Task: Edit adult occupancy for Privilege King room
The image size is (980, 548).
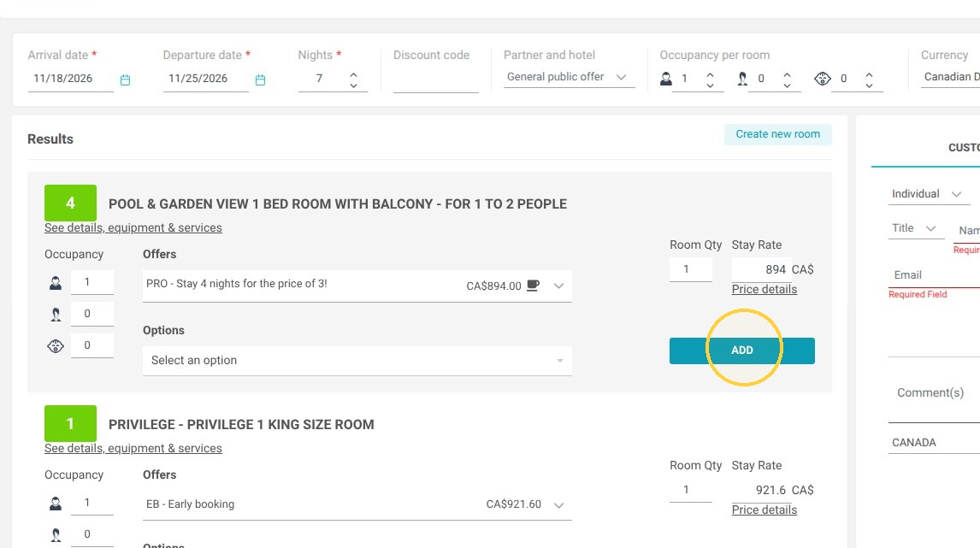Action: [92, 503]
